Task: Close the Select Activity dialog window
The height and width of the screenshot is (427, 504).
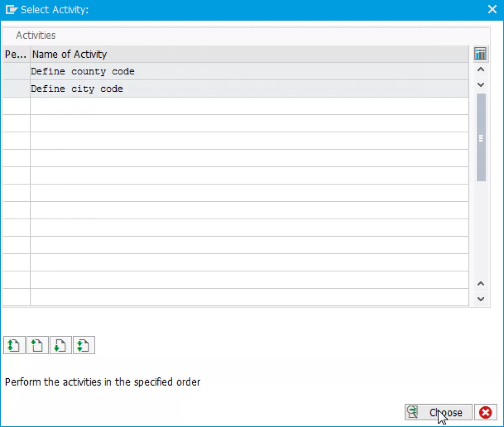Action: pos(492,9)
